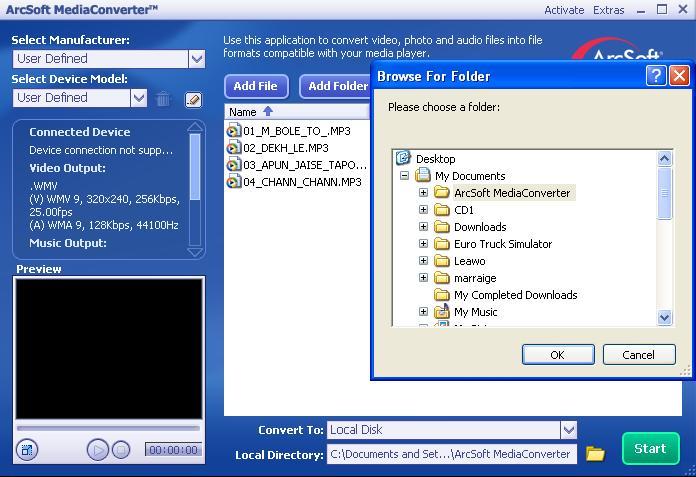Click the folder tree scrollbar thumb
The image size is (696, 477).
tap(664, 193)
